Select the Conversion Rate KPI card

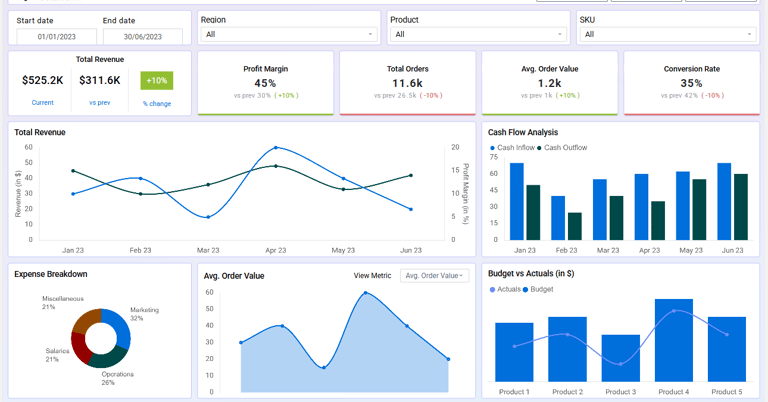pyautogui.click(x=692, y=83)
